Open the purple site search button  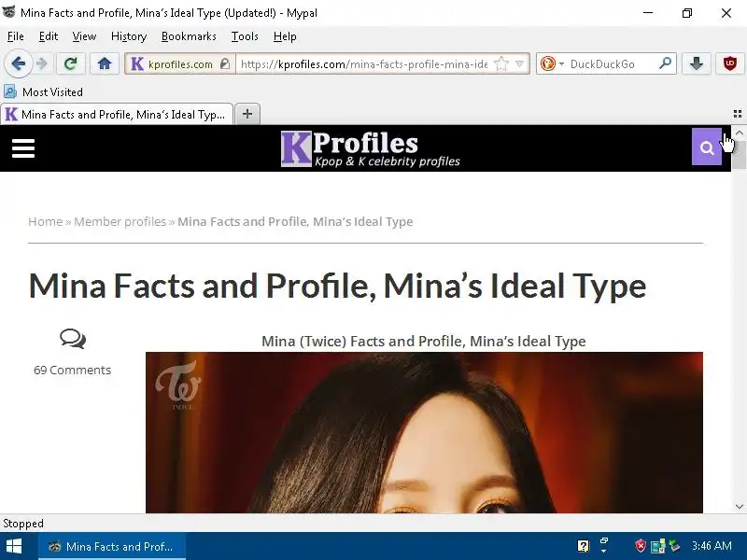click(707, 147)
